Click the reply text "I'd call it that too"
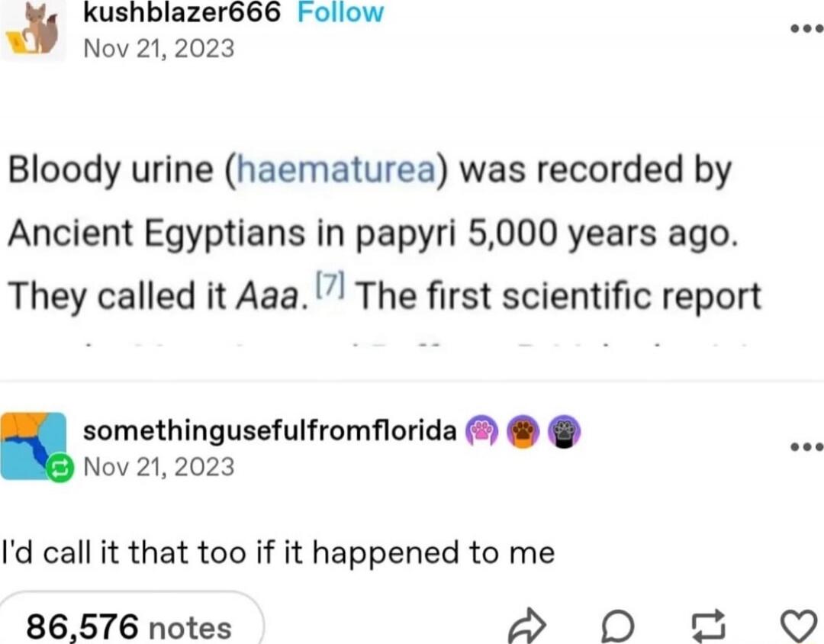This screenshot has width=824, height=644. (278, 552)
